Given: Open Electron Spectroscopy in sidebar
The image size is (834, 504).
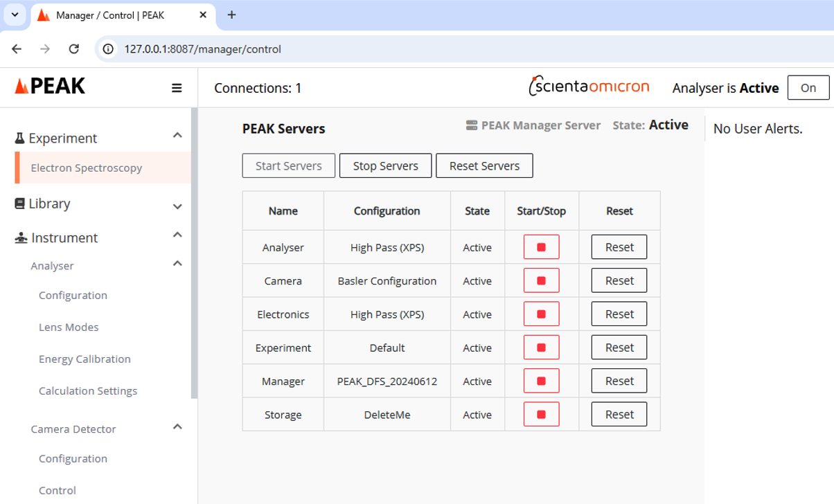Looking at the screenshot, I should (x=87, y=168).
